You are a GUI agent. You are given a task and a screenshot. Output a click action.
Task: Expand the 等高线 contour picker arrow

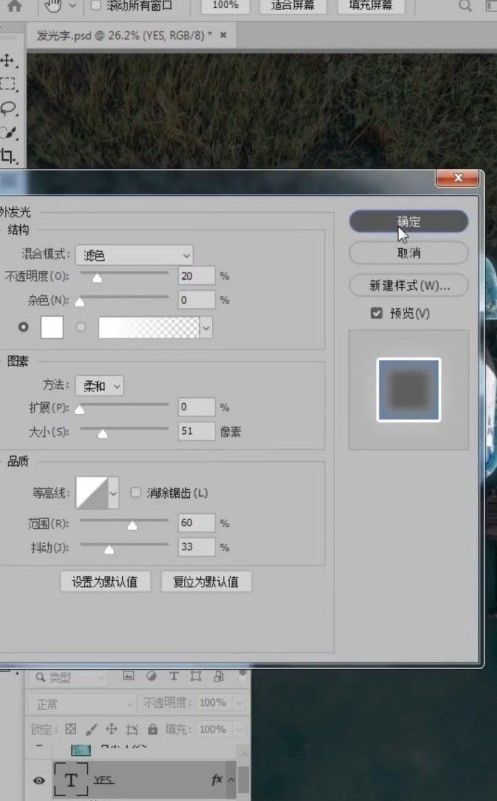click(113, 493)
